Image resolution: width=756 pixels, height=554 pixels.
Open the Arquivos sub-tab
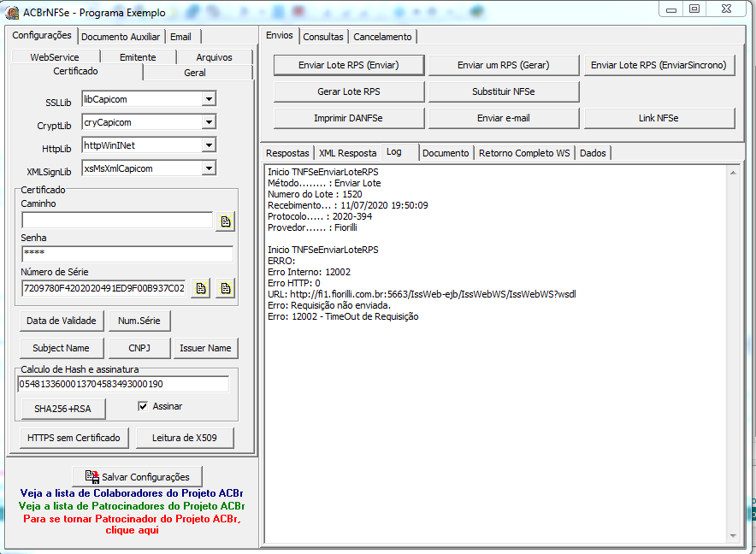point(214,57)
